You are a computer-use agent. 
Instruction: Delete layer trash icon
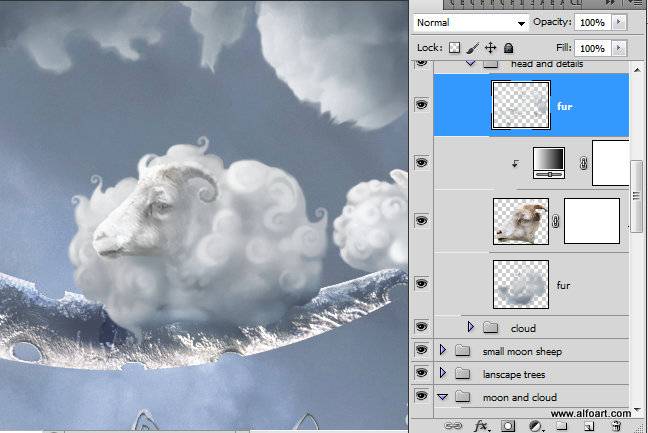tap(616, 426)
